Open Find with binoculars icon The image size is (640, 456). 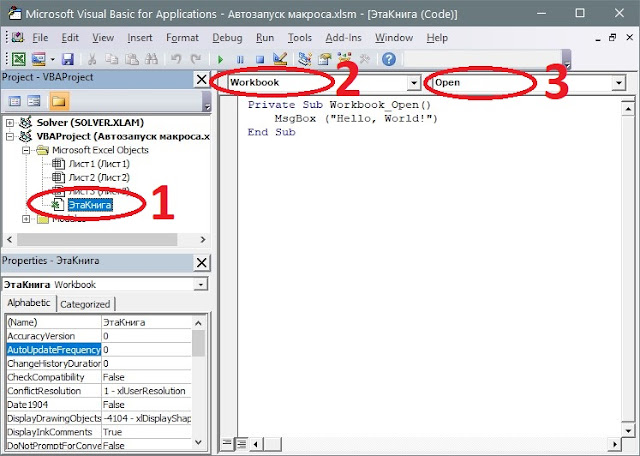click(x=151, y=59)
